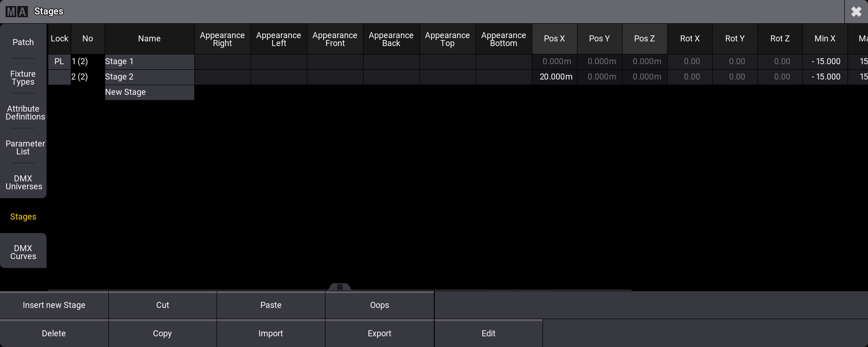
Task: Click the Oops undo button
Action: coord(379,305)
